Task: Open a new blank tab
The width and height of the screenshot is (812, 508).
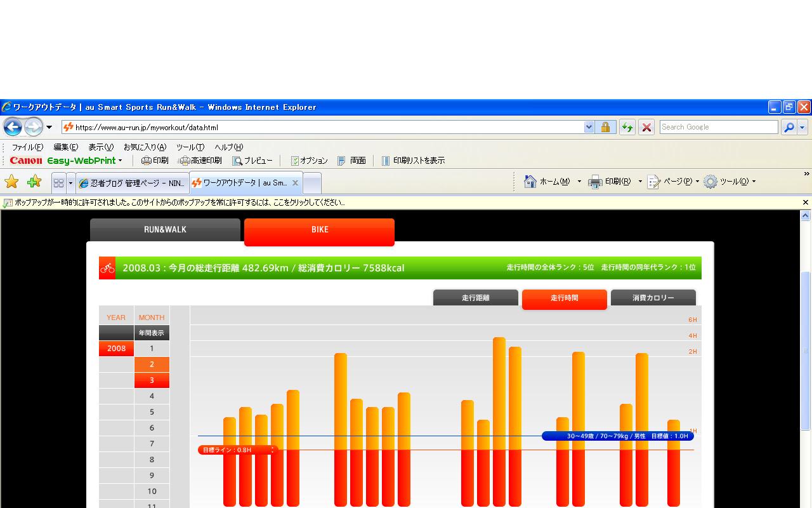Action: click(x=311, y=183)
